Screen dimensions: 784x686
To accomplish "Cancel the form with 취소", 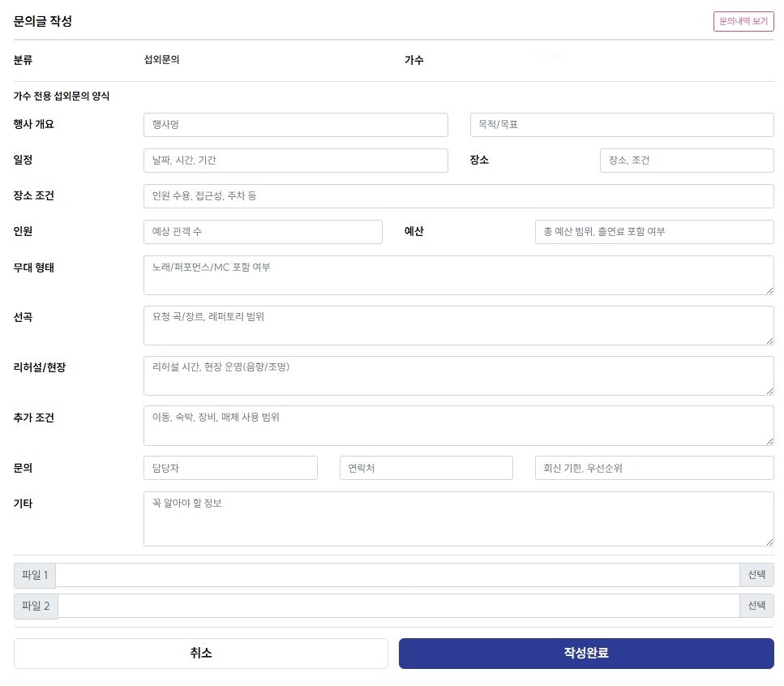I will 201,653.
